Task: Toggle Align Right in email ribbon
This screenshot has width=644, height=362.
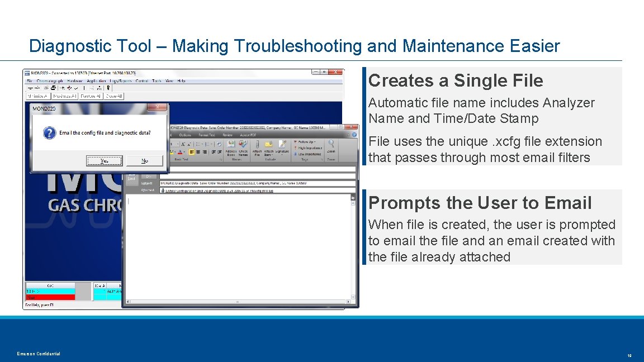Action: 205,152
